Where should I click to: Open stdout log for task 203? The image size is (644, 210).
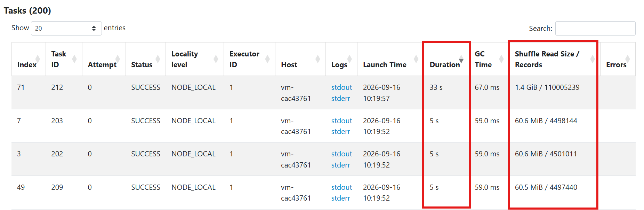coord(341,121)
